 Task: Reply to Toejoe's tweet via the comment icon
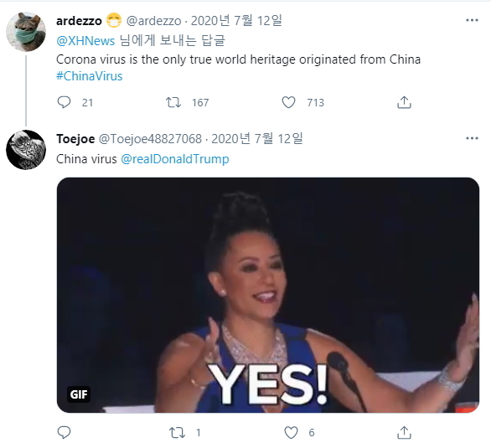[x=65, y=432]
